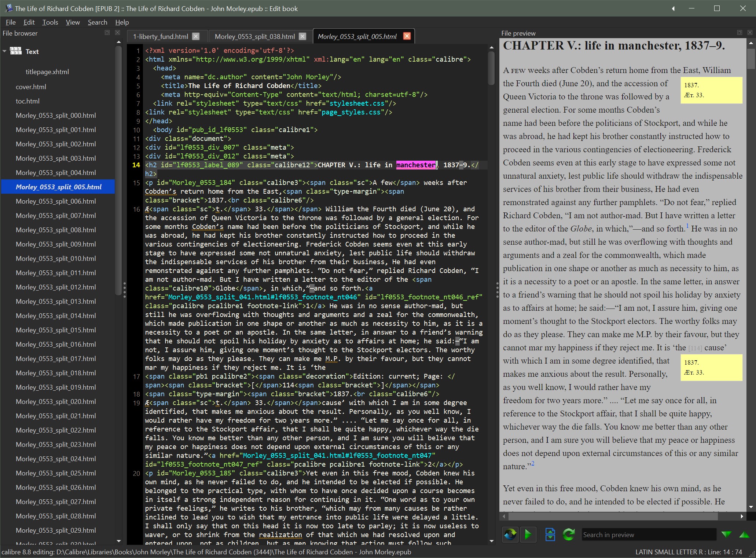Select Morley_0553_split_012.html file
The image size is (756, 558).
pyautogui.click(x=56, y=287)
